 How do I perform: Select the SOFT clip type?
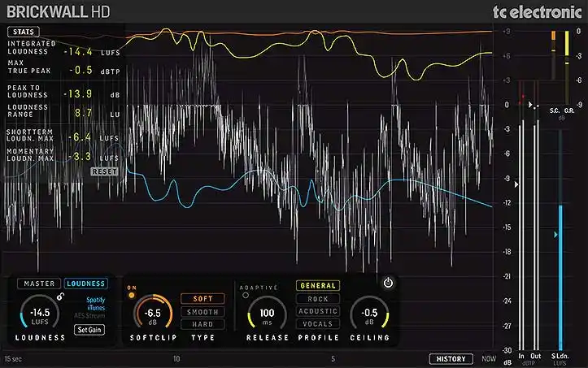[203, 299]
